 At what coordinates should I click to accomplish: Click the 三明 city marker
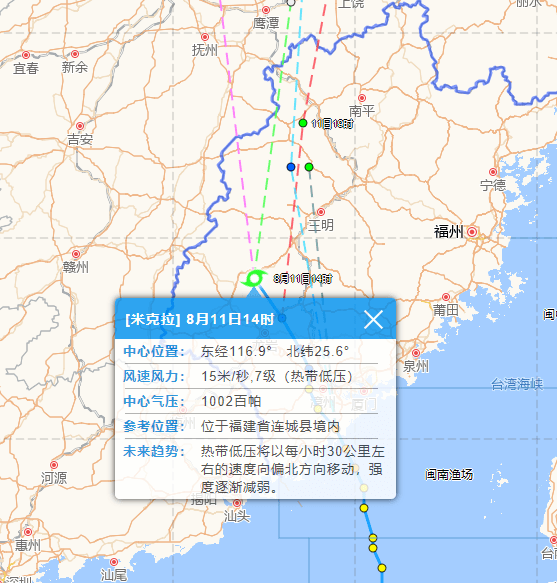(x=321, y=212)
